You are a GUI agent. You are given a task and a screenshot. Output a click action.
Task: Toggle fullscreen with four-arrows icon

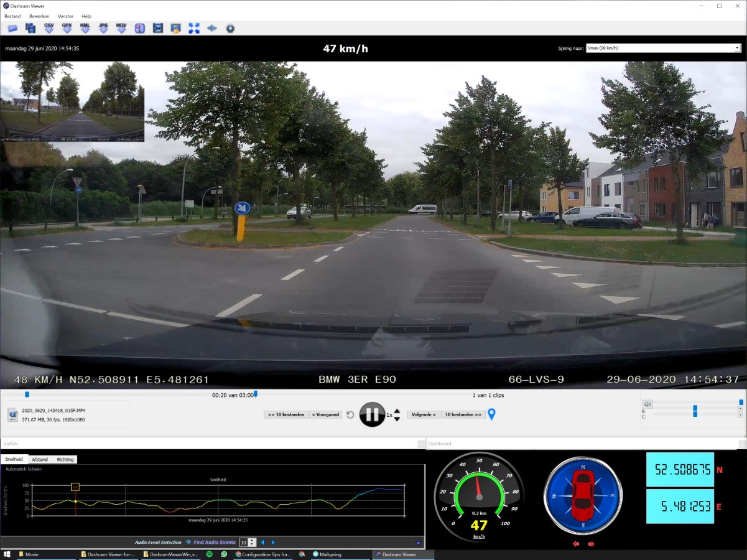[194, 28]
